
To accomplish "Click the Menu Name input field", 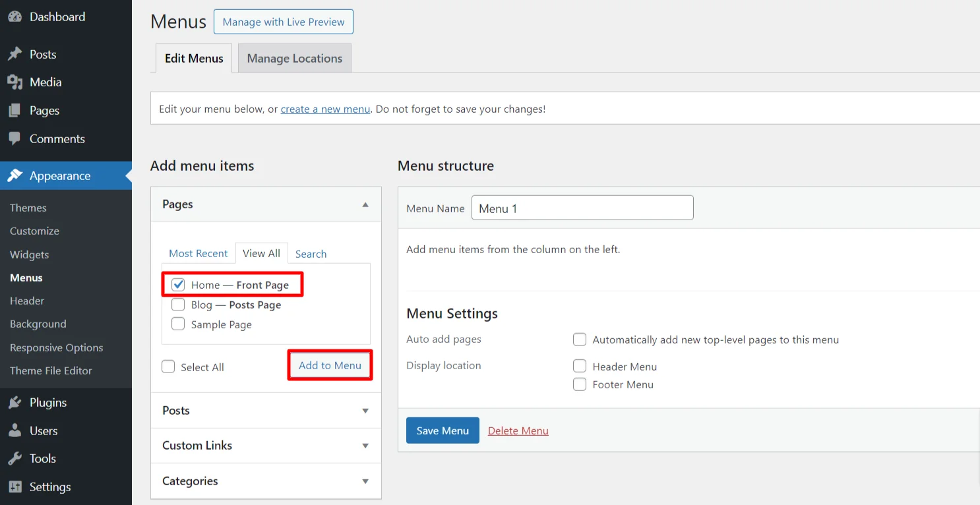I will [582, 208].
